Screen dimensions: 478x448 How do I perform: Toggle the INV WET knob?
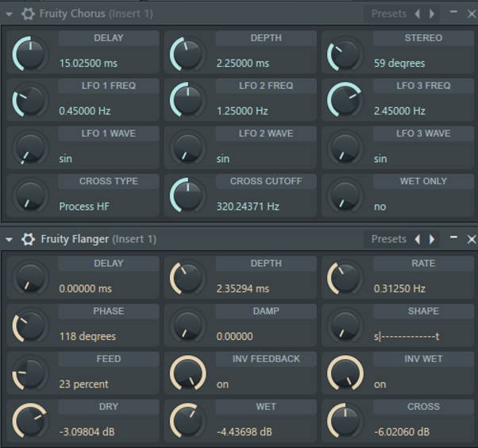click(345, 374)
